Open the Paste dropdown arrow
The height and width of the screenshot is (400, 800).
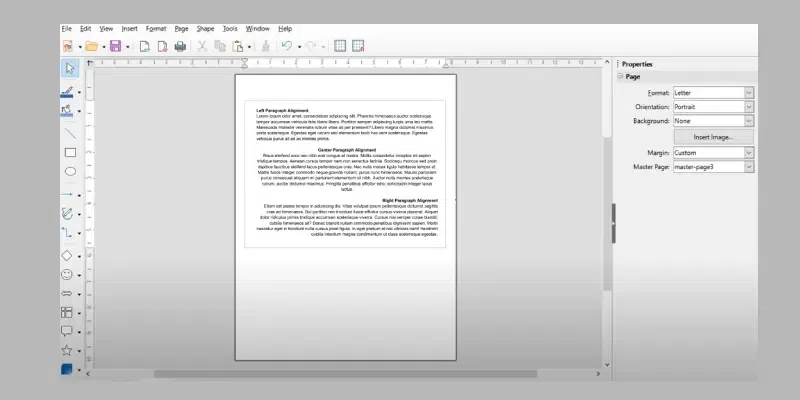[x=249, y=47]
